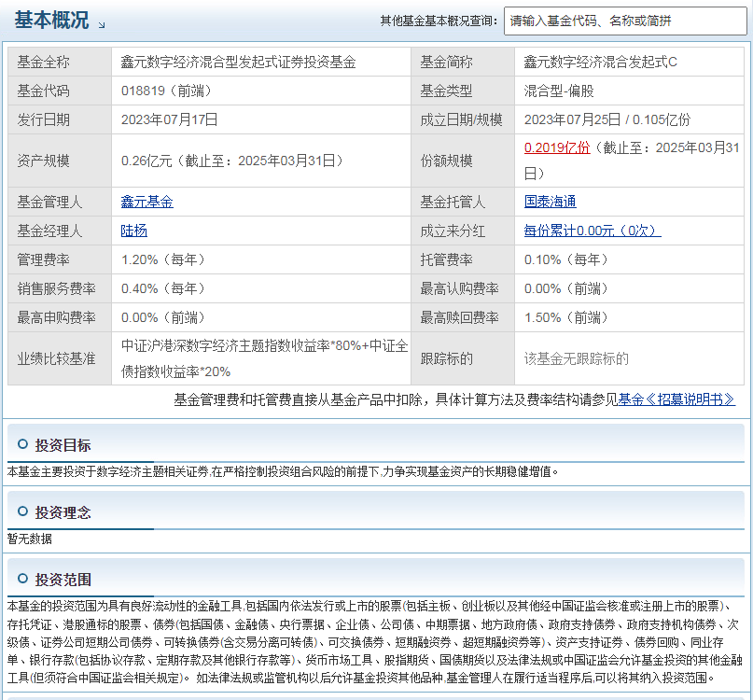Open fund manager 陆杨's profile link
Image resolution: width=753 pixels, height=700 pixels.
coord(134,231)
